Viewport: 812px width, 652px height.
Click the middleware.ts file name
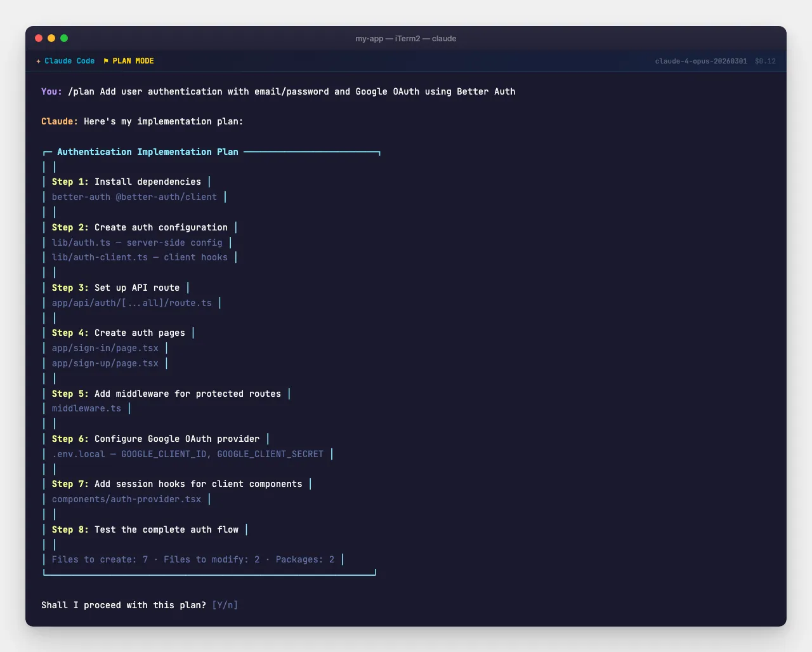(x=86, y=408)
